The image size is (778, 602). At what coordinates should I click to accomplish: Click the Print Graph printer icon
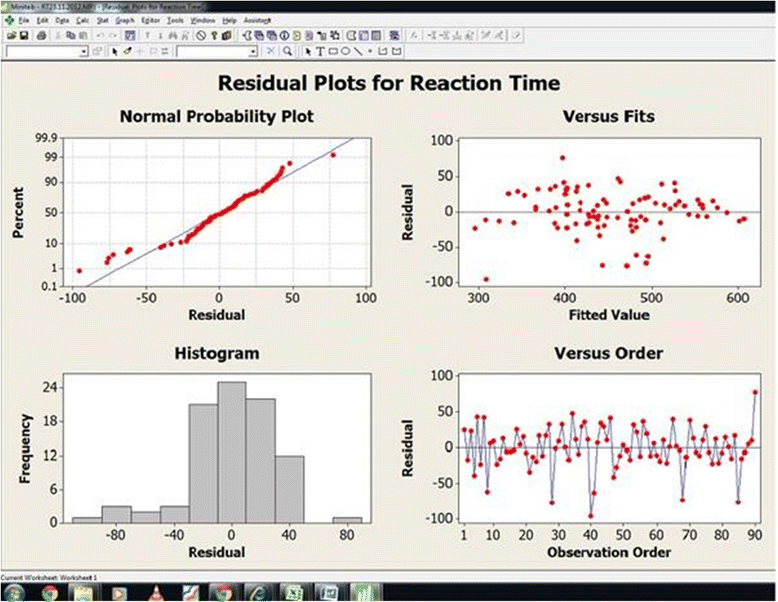[42, 35]
